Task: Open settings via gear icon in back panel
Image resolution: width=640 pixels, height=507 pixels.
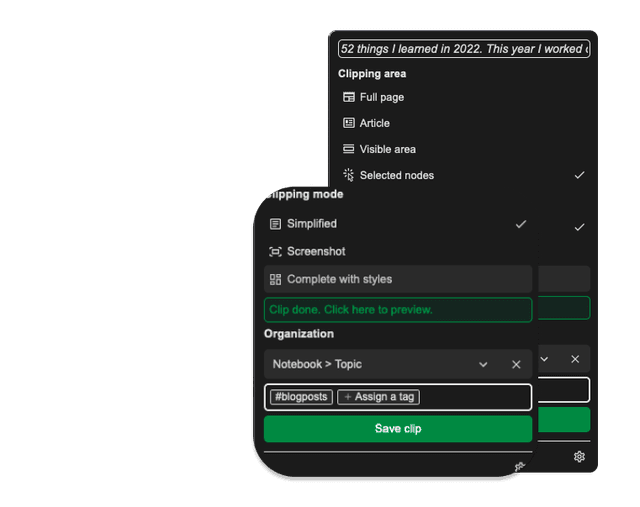Action: (579, 456)
